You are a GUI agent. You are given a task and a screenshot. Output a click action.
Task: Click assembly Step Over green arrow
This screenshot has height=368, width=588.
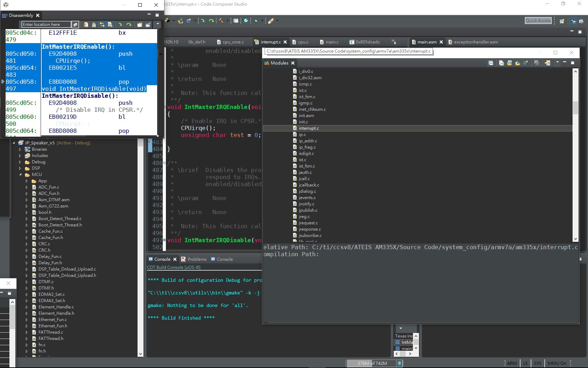(129, 25)
